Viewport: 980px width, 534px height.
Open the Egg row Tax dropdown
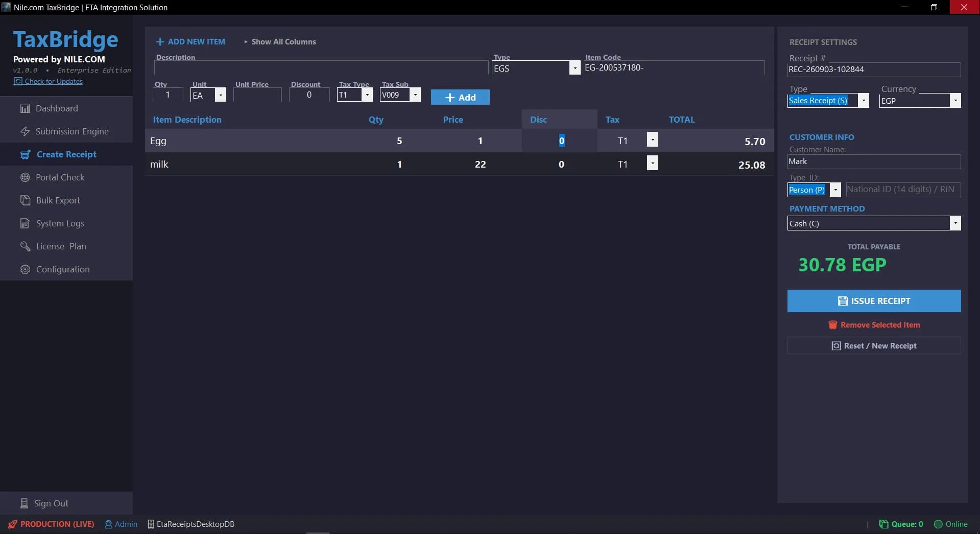[x=652, y=140]
